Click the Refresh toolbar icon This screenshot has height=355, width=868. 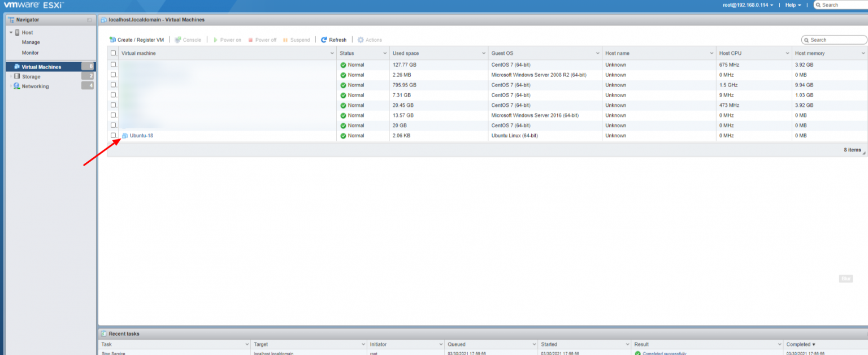tap(324, 40)
